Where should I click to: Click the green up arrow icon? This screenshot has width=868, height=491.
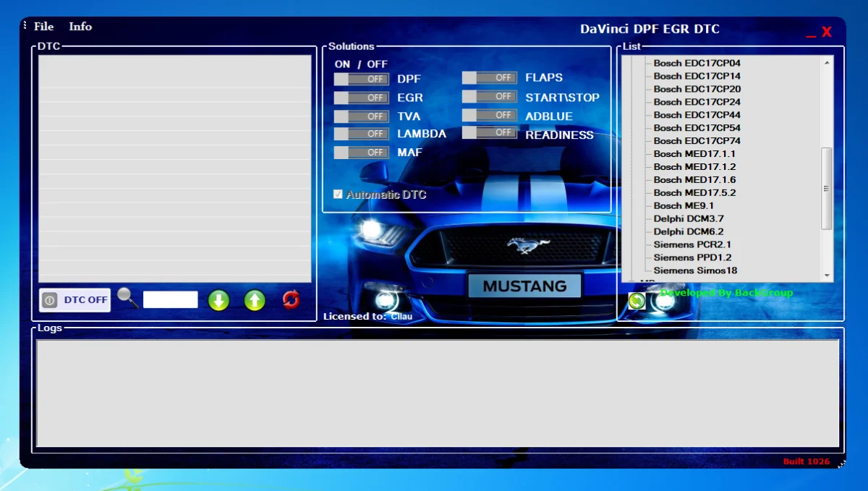255,300
